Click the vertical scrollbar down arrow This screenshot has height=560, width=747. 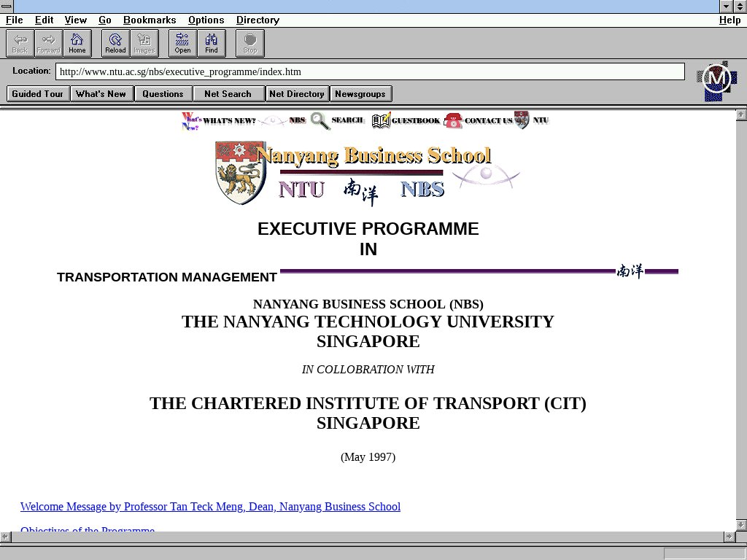tap(741, 525)
